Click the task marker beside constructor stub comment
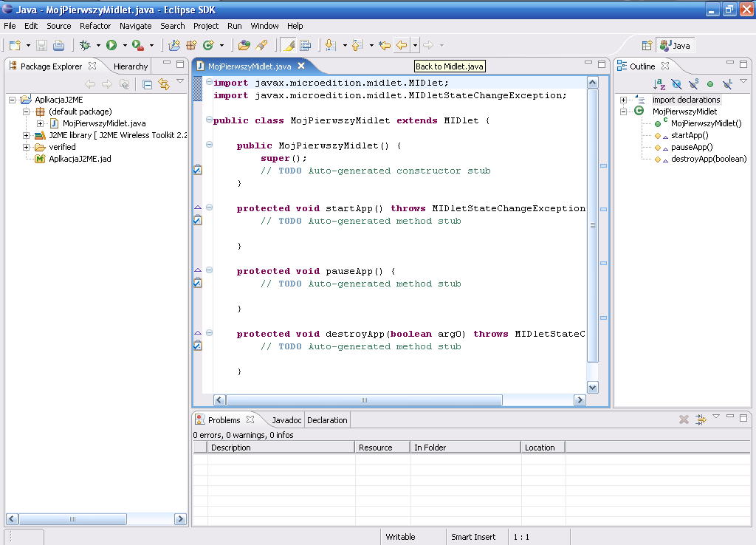 point(198,170)
